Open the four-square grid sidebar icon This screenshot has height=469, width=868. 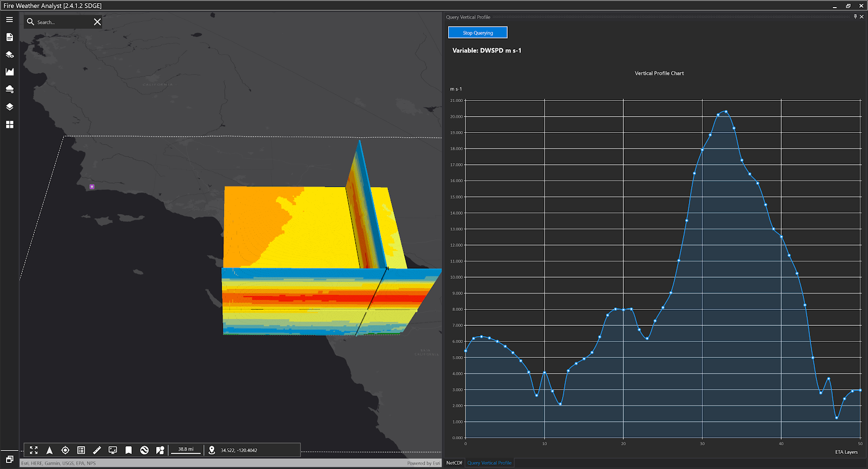point(9,124)
